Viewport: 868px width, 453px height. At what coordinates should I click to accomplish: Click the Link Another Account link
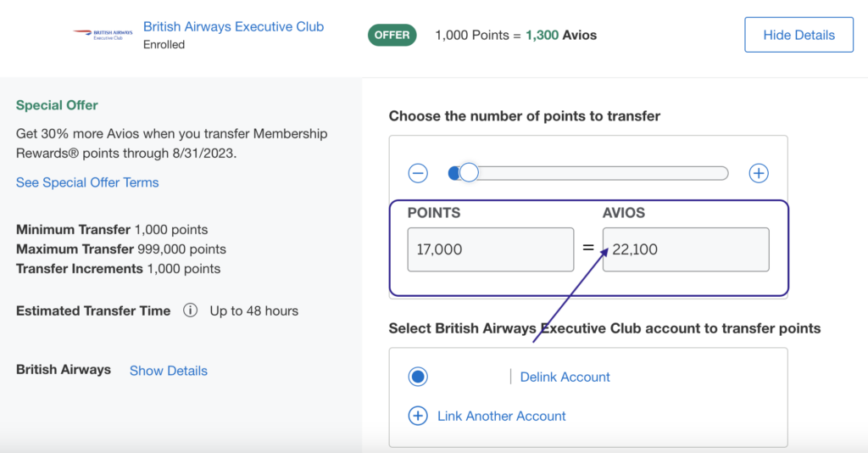click(x=502, y=416)
